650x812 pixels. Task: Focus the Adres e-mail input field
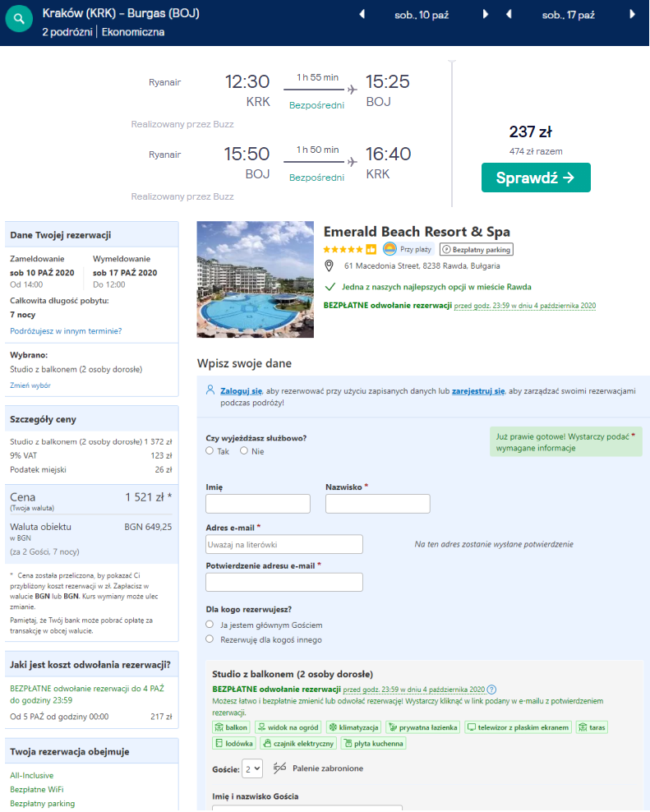pyautogui.click(x=284, y=544)
